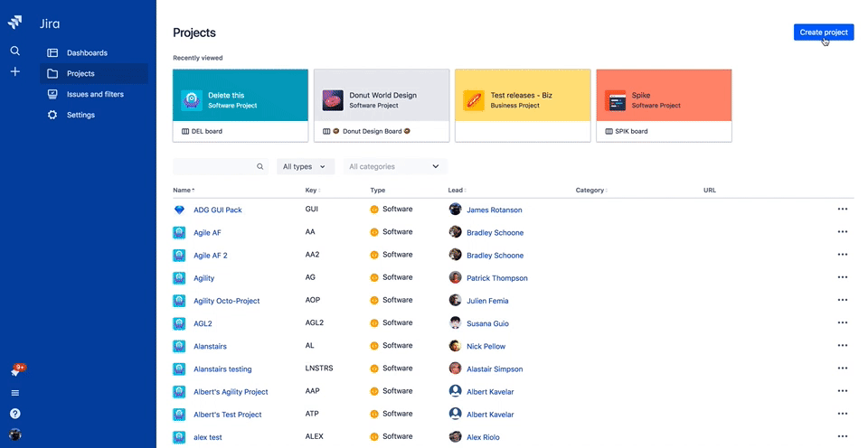Open Susana Guio's profile link
Viewport: 868px width, 448px height.
click(x=487, y=323)
